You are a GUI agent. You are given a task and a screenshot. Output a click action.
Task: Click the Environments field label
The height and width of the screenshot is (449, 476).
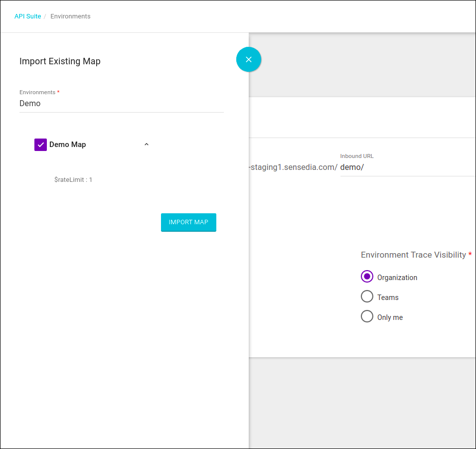37,92
